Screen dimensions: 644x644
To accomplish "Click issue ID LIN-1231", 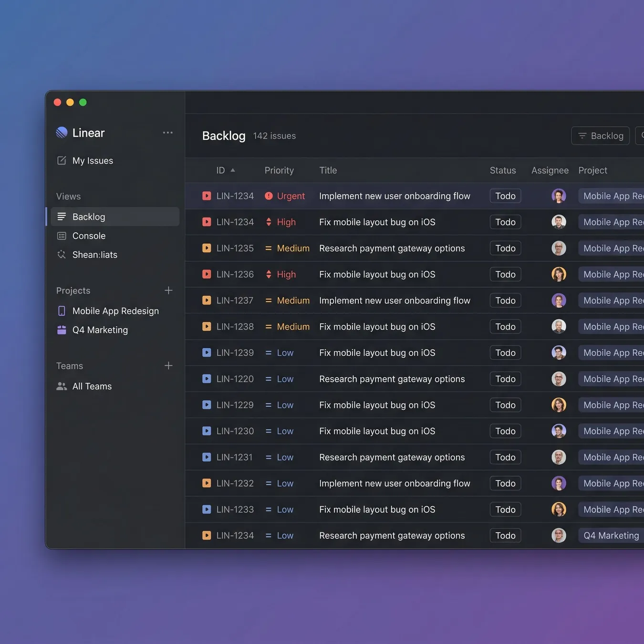I will tap(234, 457).
